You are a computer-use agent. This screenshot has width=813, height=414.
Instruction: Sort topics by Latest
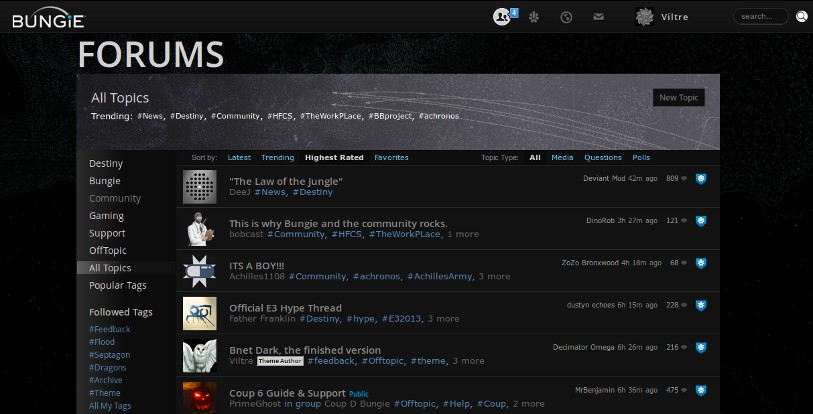click(x=239, y=158)
